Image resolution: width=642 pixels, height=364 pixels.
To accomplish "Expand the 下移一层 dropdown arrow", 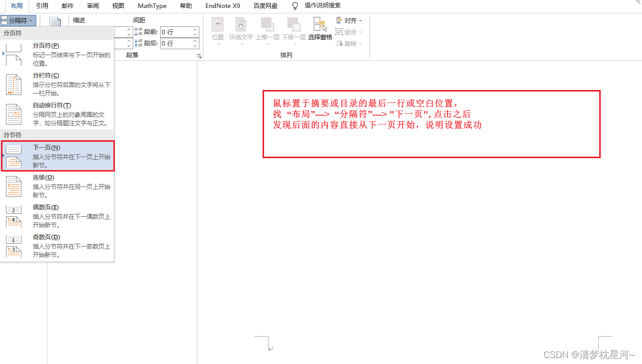I will (294, 44).
